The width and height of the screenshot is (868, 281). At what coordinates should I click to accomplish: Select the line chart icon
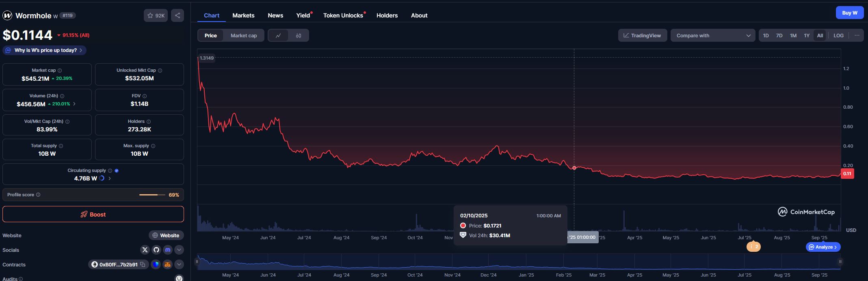pos(278,35)
